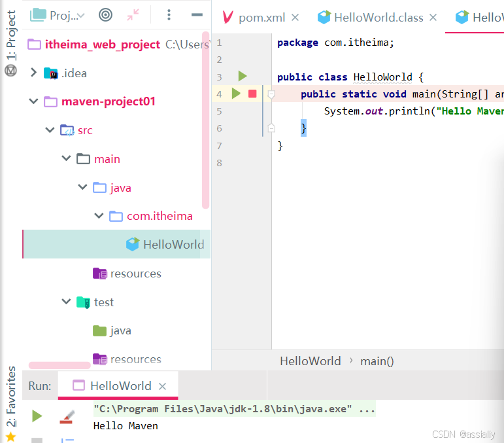Click the 'Hello Maven' console output line
This screenshot has height=443, width=504.
pos(126,426)
